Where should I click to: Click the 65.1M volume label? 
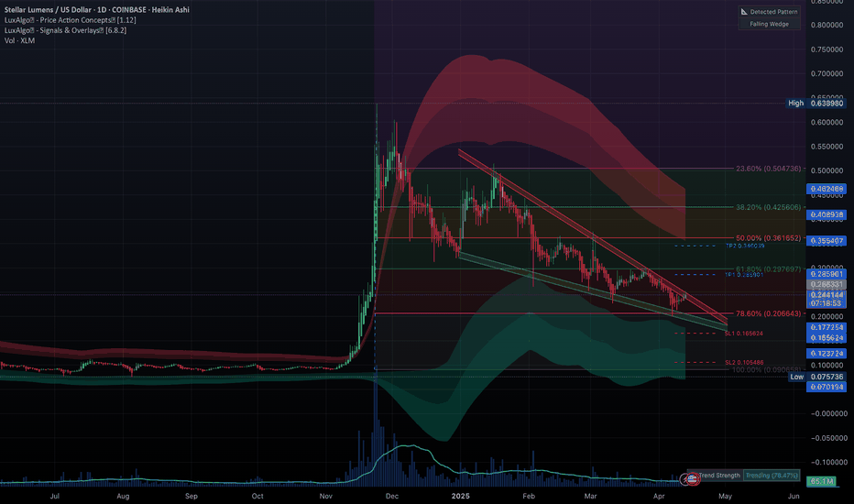coord(822,482)
